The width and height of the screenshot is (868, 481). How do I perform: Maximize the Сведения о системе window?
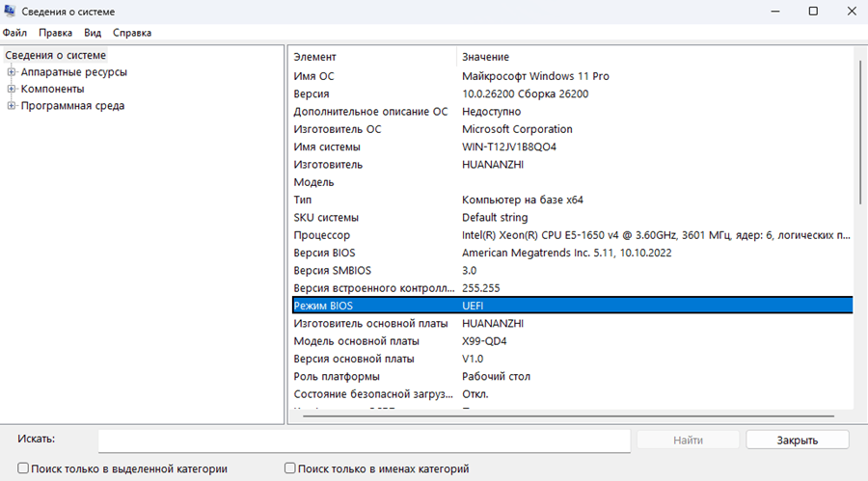pos(813,11)
